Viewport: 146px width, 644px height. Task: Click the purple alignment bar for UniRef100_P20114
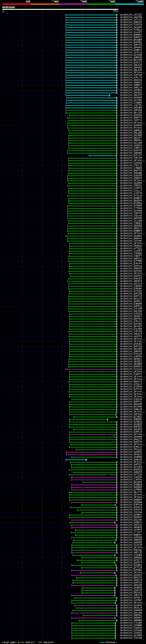pos(92,369)
